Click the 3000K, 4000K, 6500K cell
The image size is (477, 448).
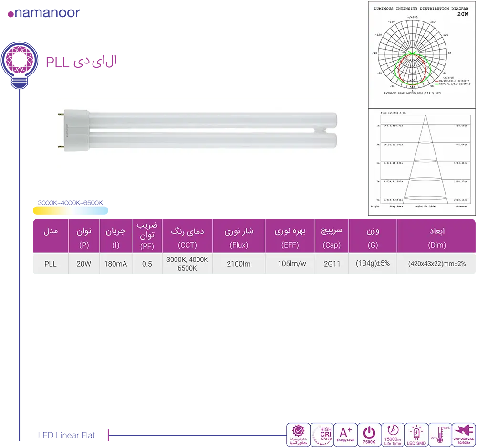click(187, 264)
